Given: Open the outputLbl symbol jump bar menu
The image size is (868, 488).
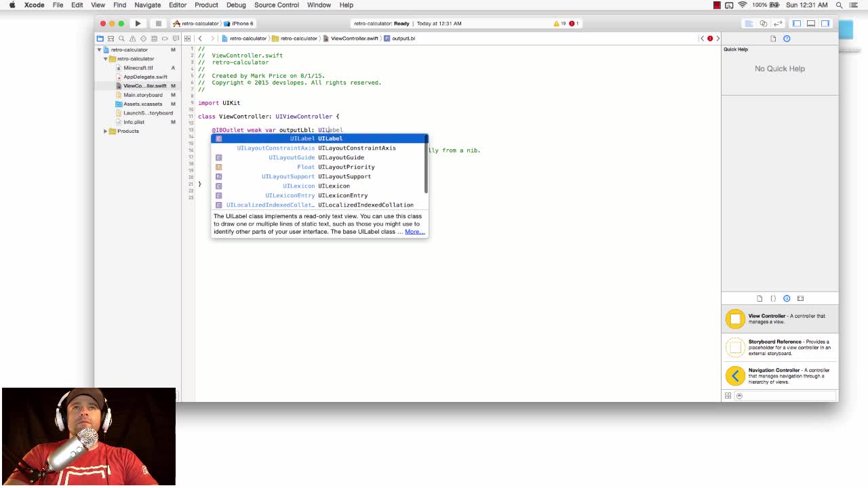Looking at the screenshot, I should tap(399, 38).
